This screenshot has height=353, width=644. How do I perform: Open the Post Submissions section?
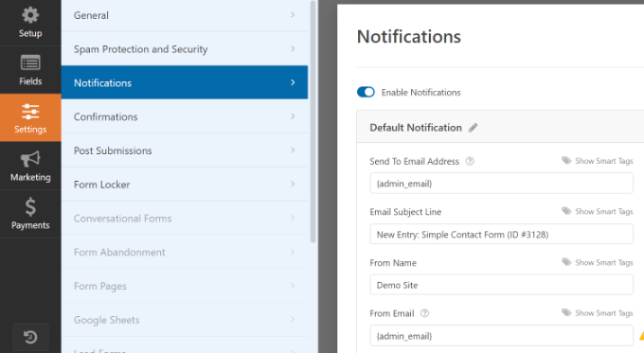tap(185, 150)
